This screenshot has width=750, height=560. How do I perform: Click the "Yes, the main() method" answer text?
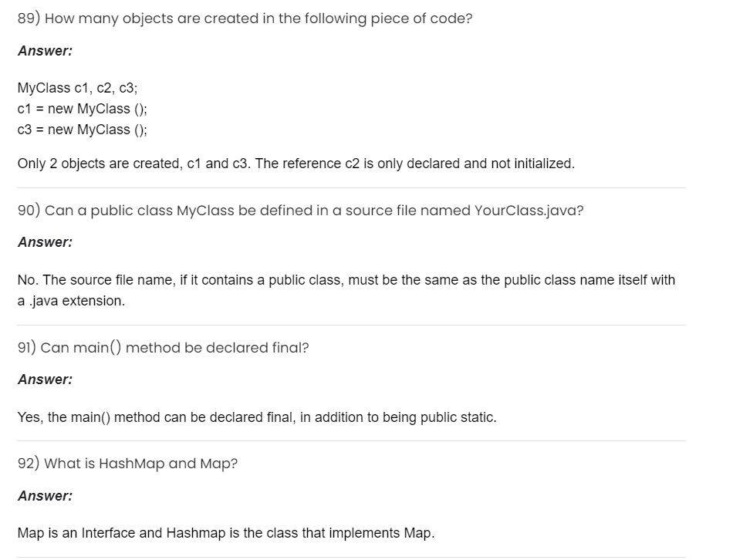point(257,417)
